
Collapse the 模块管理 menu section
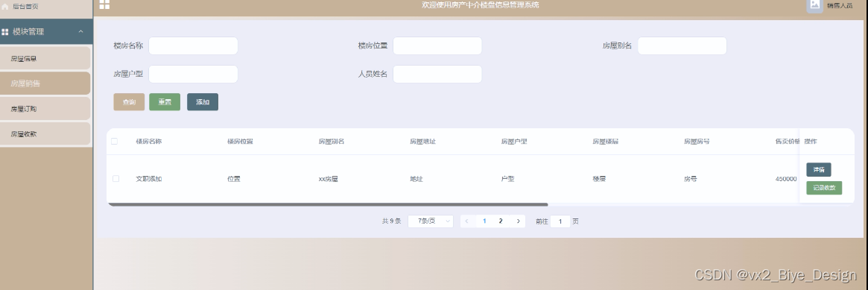[80, 31]
